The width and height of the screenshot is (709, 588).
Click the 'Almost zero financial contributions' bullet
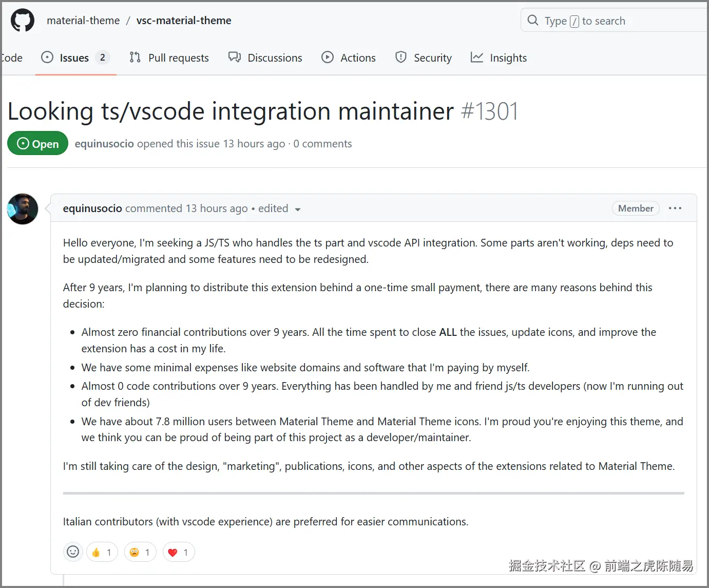pyautogui.click(x=369, y=340)
